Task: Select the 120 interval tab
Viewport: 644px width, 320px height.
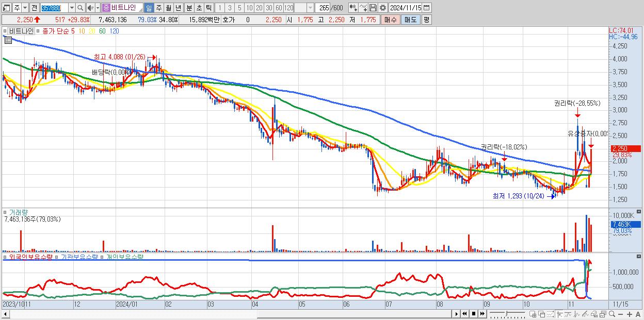Action: pyautogui.click(x=289, y=8)
